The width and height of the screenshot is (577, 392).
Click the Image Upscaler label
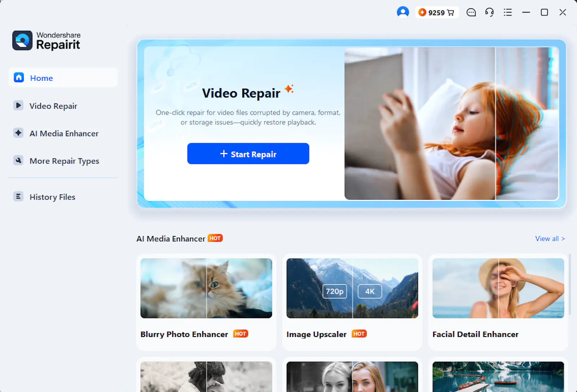pos(316,334)
